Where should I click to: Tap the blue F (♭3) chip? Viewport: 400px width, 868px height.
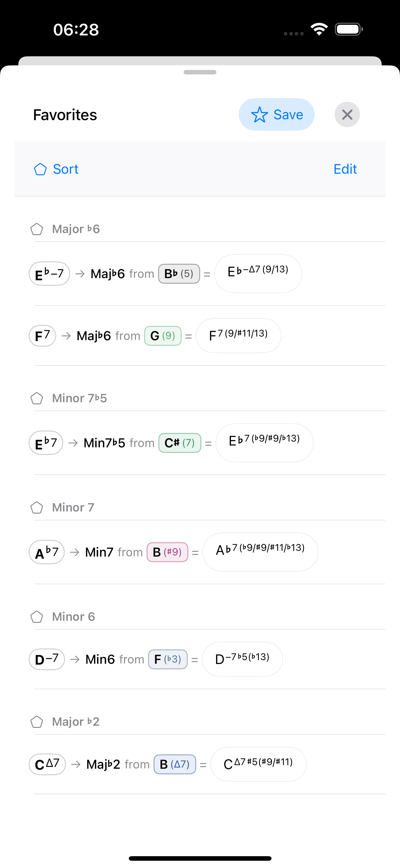(x=168, y=659)
